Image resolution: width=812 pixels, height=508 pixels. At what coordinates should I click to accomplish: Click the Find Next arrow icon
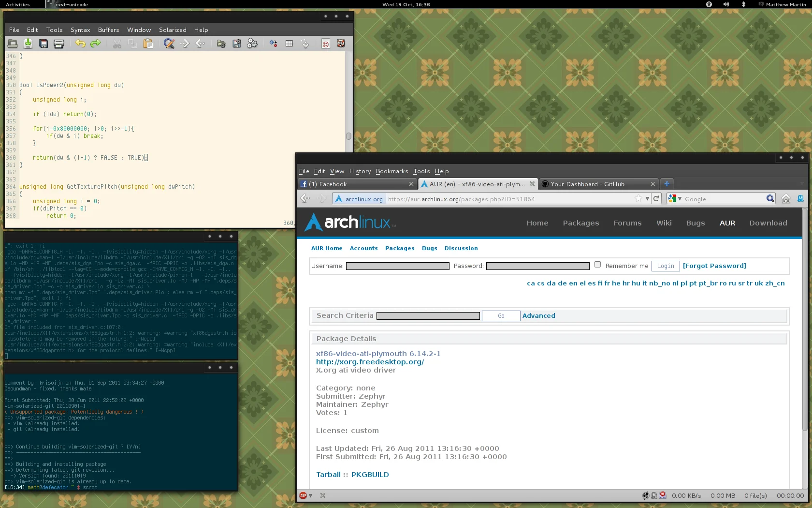(185, 44)
